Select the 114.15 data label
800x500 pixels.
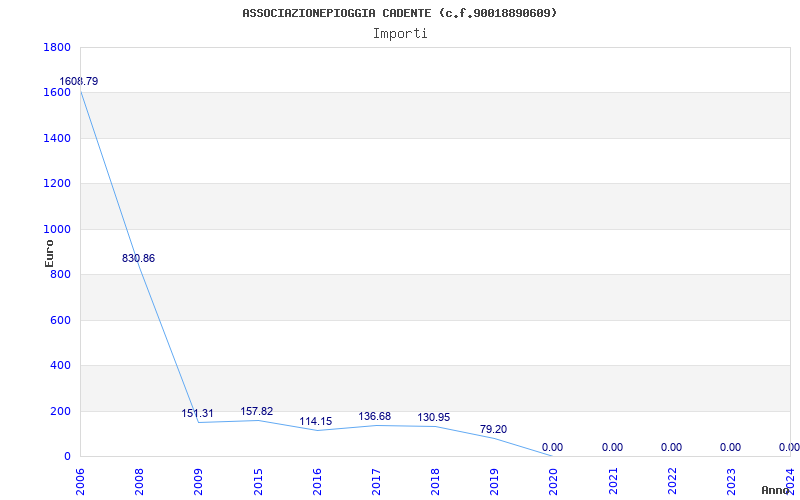315,421
